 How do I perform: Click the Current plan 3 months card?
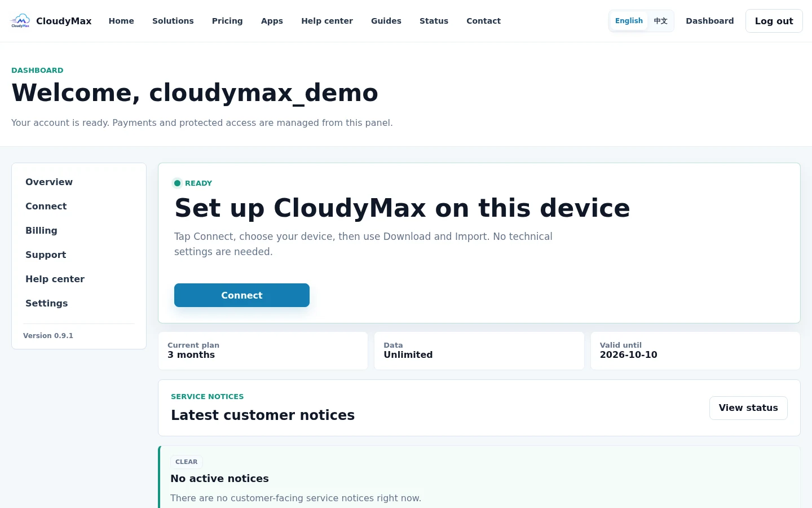click(x=263, y=351)
